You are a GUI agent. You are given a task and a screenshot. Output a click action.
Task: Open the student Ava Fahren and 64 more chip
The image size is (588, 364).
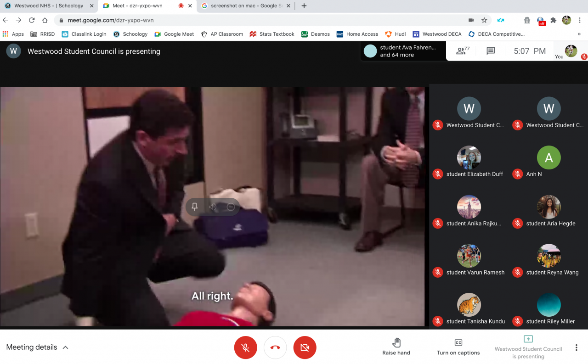tap(403, 51)
